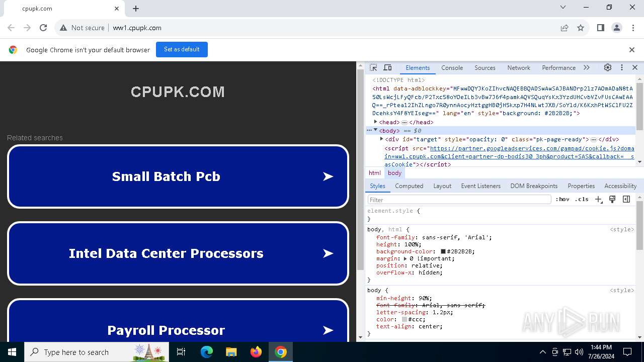Open Chrome side panel icon
Viewport: 644px width, 362px height.
(601, 28)
